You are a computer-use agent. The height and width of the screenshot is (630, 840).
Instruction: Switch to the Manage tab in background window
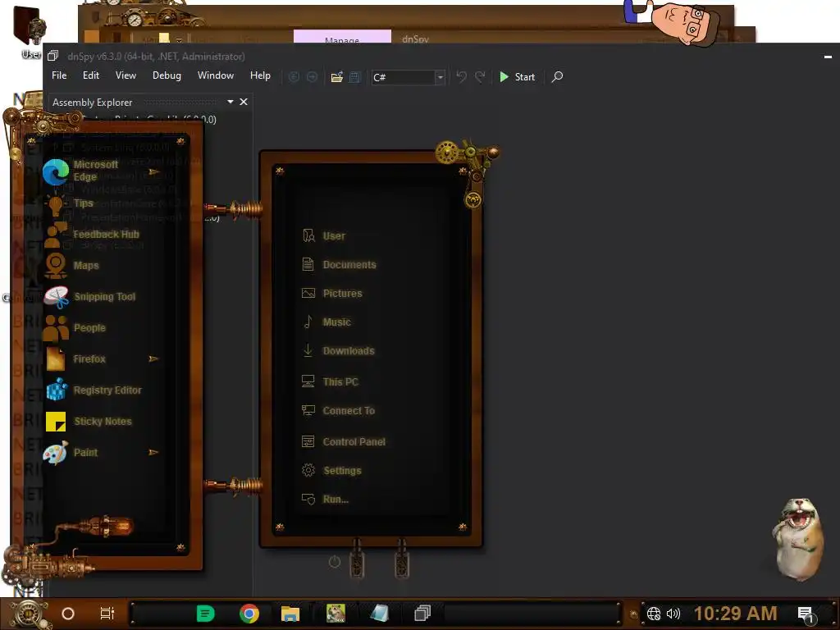coord(342,38)
